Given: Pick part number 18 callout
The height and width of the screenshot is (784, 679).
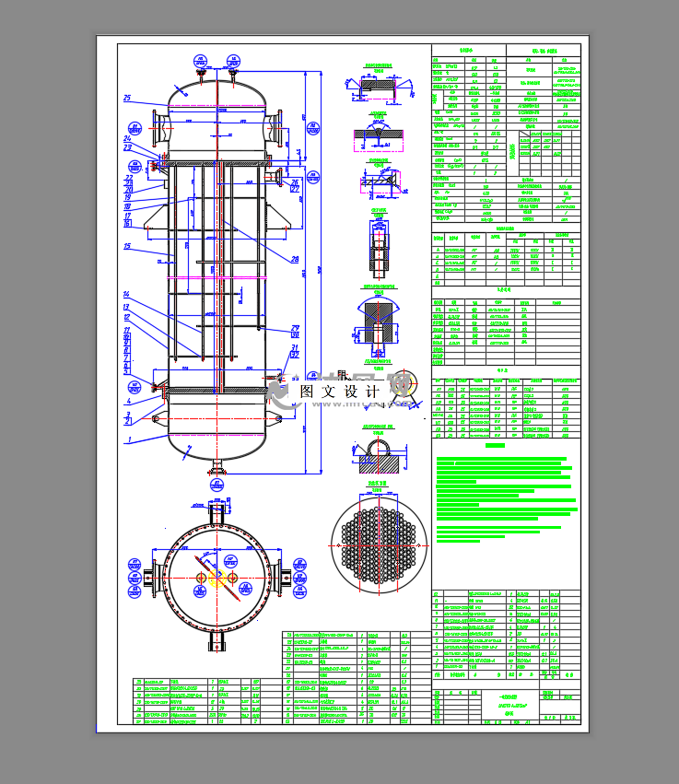Looking at the screenshot, I should click(x=127, y=206).
